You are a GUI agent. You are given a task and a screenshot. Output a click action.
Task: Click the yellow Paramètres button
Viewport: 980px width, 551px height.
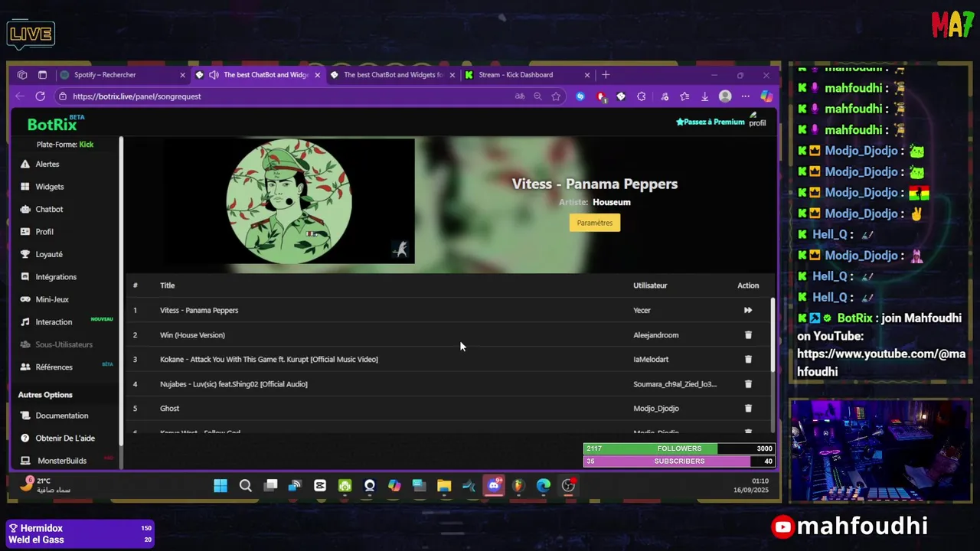[x=595, y=223]
